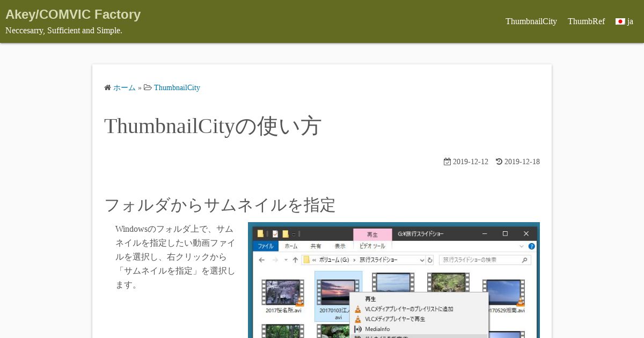Click the 旅行スライドショーの検索 search field
644x338 pixels.
pos(485,260)
